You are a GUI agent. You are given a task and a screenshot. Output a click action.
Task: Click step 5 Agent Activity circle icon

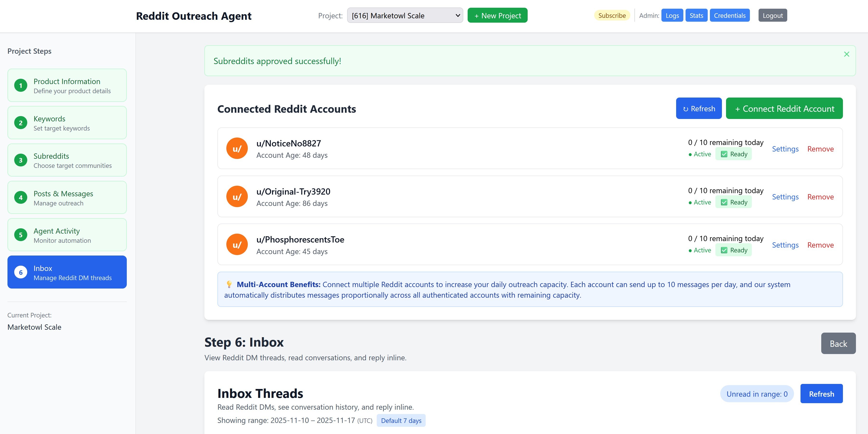(21, 235)
